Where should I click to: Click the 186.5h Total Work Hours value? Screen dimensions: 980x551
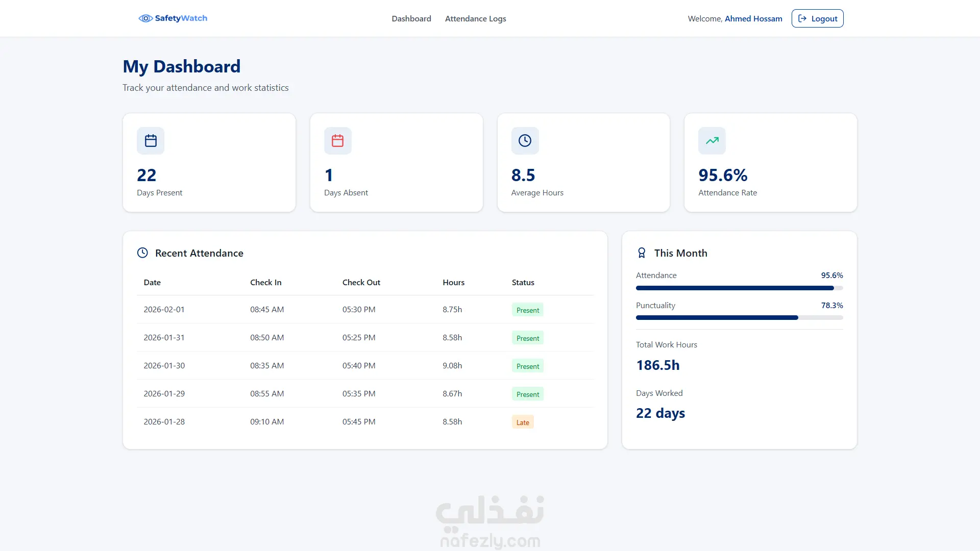(x=657, y=365)
